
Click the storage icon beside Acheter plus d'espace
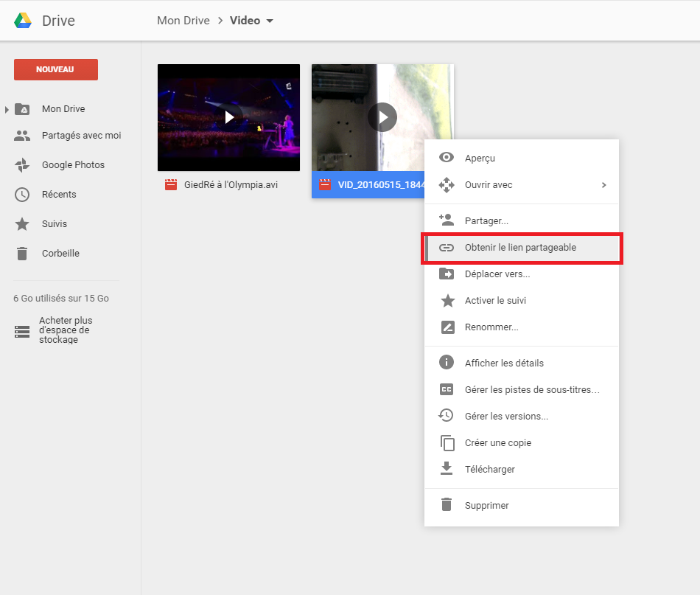pos(22,331)
